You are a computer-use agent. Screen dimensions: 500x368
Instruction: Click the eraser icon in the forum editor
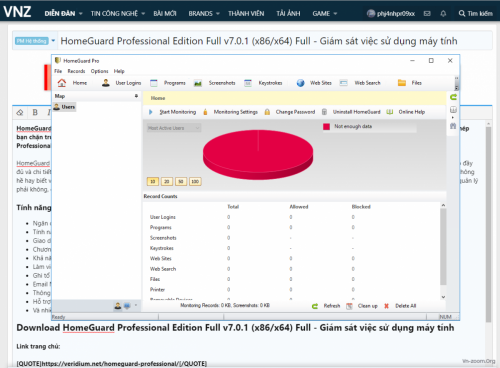pos(20,112)
